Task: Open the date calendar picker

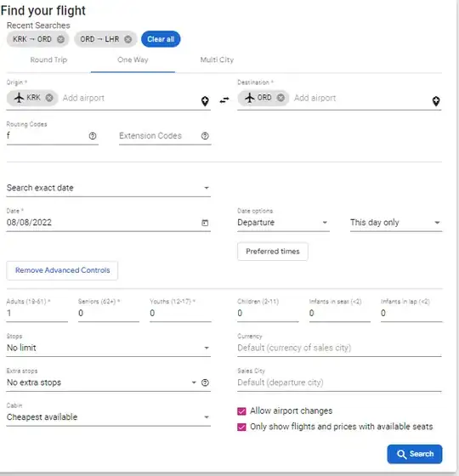Action: click(x=205, y=223)
